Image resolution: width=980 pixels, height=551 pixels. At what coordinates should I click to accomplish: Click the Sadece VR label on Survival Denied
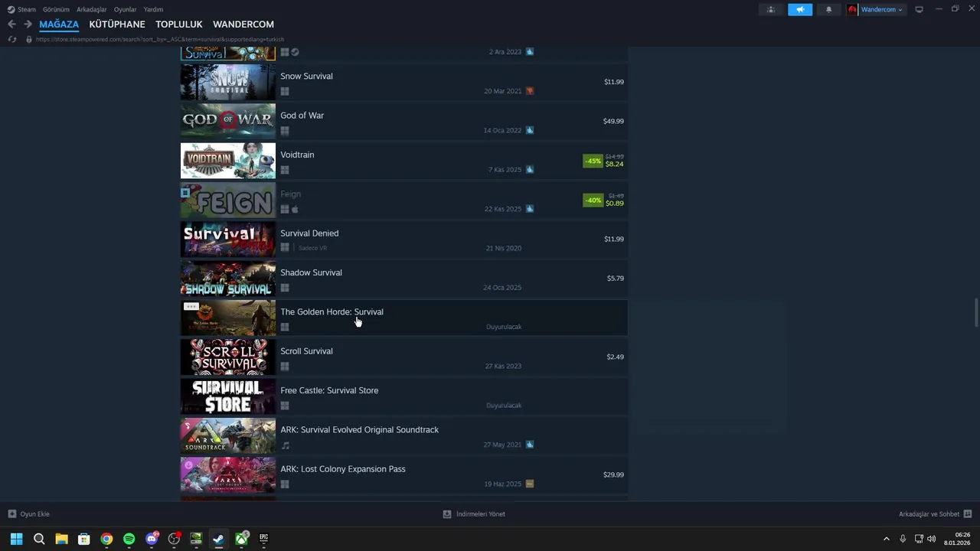(x=312, y=248)
